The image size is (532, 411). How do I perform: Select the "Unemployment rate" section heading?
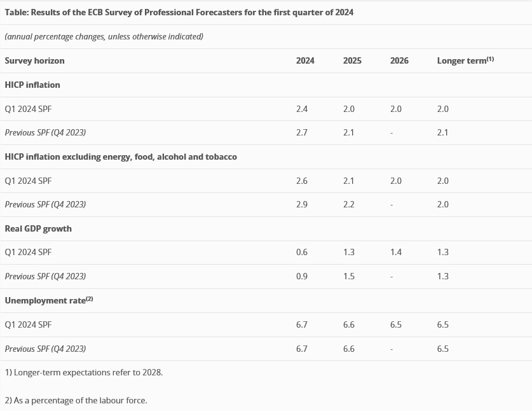pyautogui.click(x=48, y=300)
